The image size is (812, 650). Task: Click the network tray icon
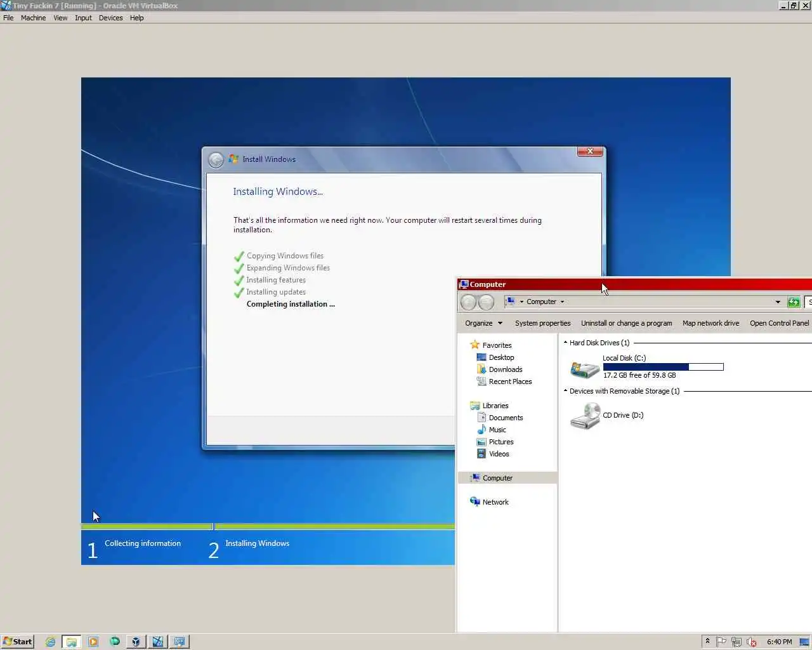(737, 642)
